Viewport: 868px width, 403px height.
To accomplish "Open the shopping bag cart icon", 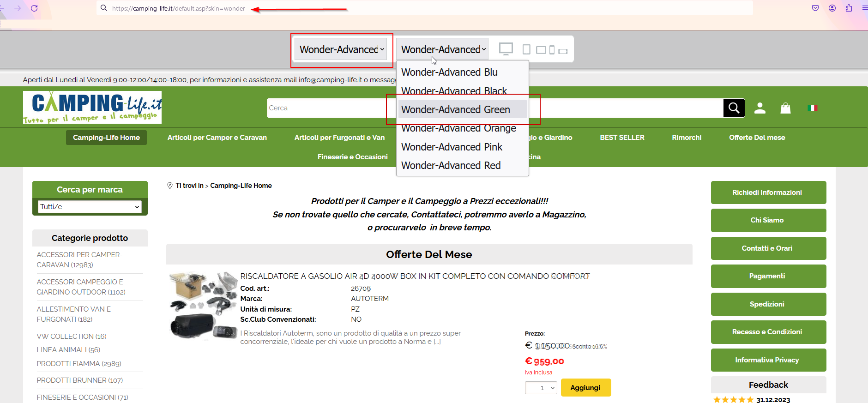I will (x=785, y=108).
